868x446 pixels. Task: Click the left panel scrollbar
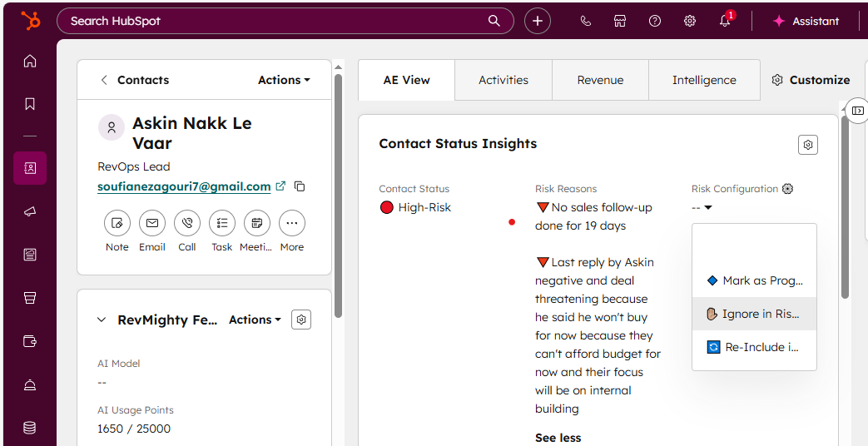[338, 194]
